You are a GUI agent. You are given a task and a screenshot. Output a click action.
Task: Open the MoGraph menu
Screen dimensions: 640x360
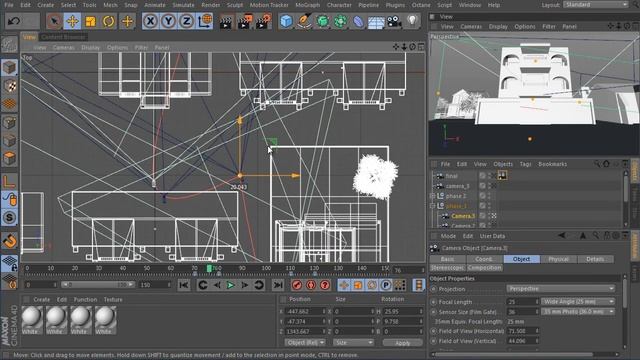(x=307, y=5)
